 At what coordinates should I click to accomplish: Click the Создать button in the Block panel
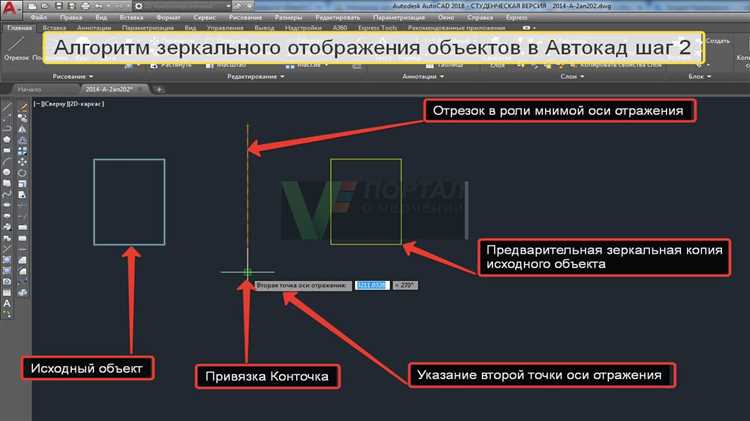[x=717, y=41]
